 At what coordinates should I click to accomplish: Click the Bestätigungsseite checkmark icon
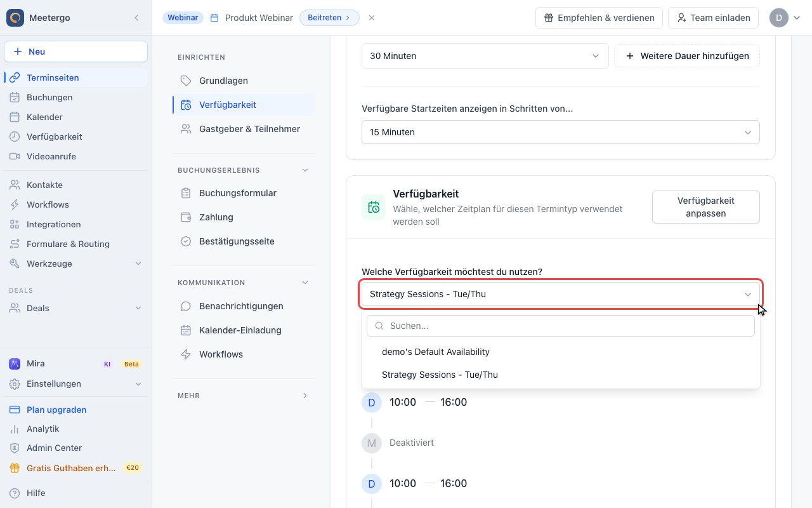[186, 241]
